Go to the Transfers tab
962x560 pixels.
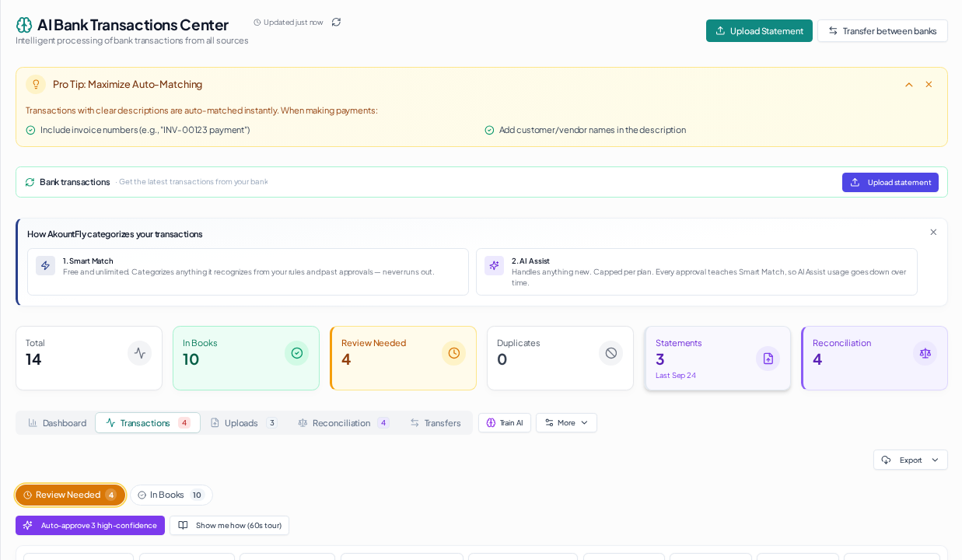point(436,423)
